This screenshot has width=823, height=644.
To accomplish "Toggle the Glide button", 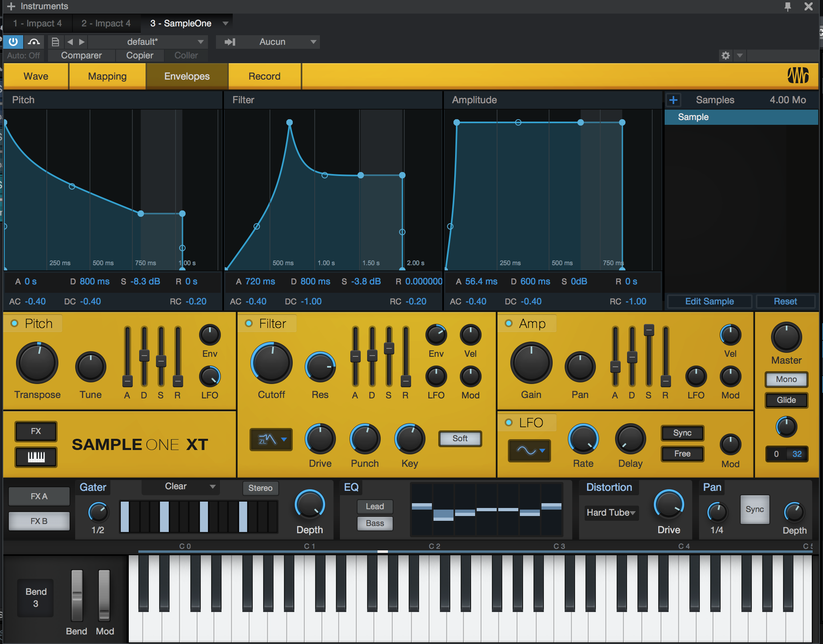I will 786,400.
